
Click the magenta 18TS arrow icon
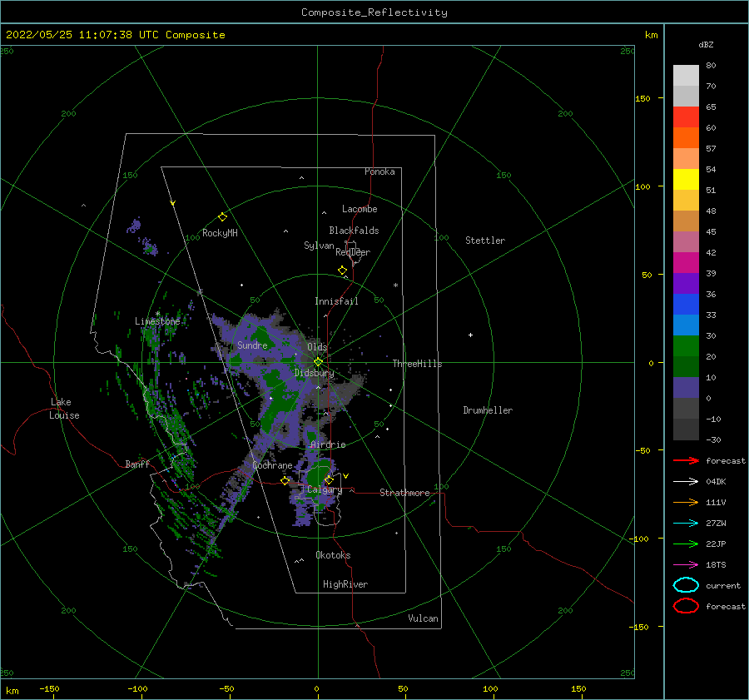686,565
